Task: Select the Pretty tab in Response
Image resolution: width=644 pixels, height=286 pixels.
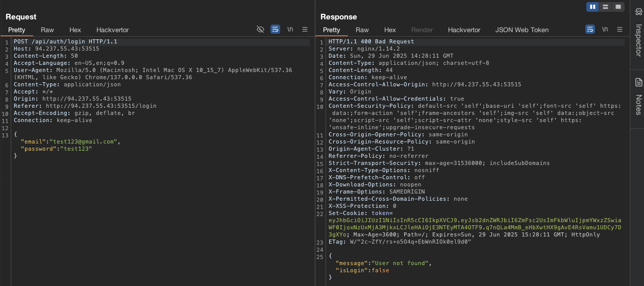Action: pyautogui.click(x=332, y=30)
